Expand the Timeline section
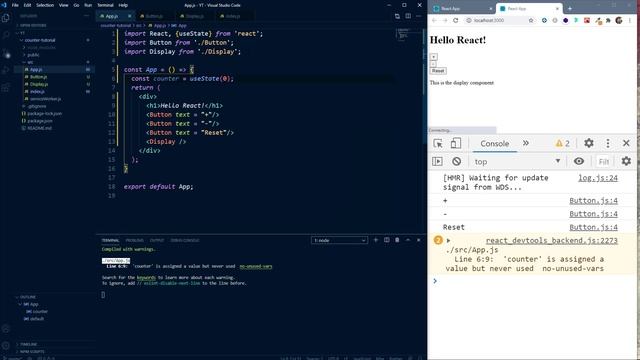Viewport: 640px width, 360px height. [27, 344]
